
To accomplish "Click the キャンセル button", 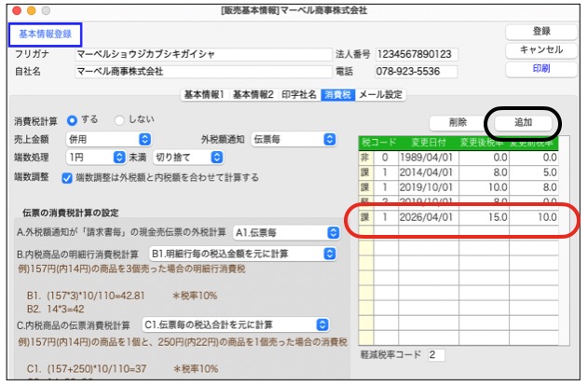I will pos(540,49).
